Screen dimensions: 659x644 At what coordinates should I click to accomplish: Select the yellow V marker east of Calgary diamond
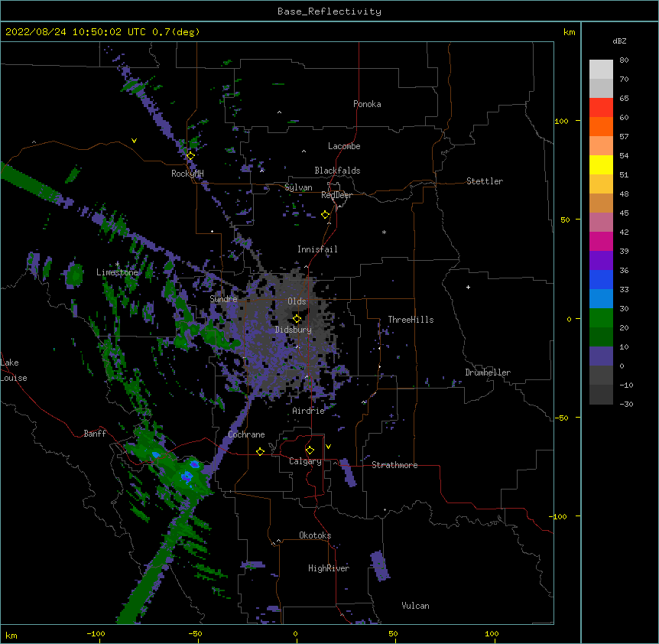pyautogui.click(x=328, y=447)
